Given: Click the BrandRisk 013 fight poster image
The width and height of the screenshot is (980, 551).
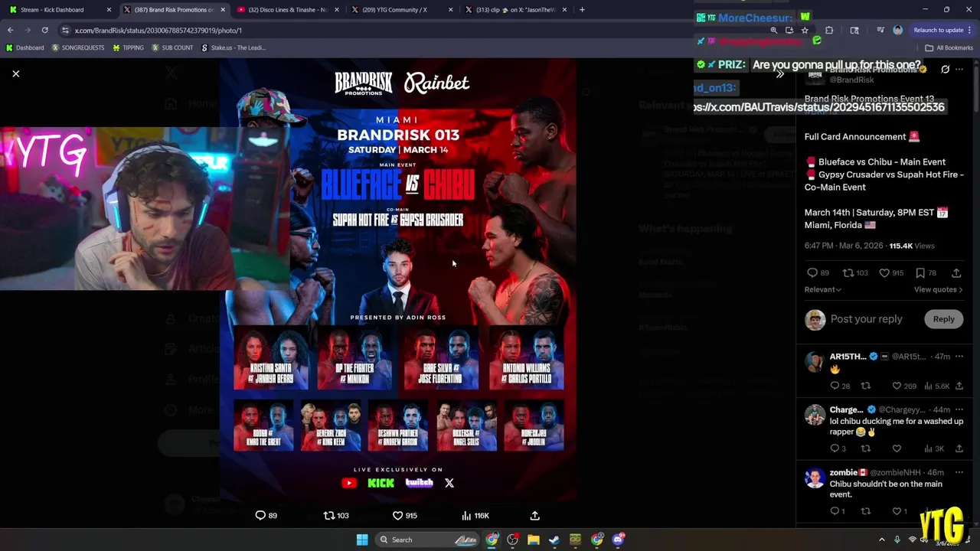Looking at the screenshot, I should click(x=398, y=279).
